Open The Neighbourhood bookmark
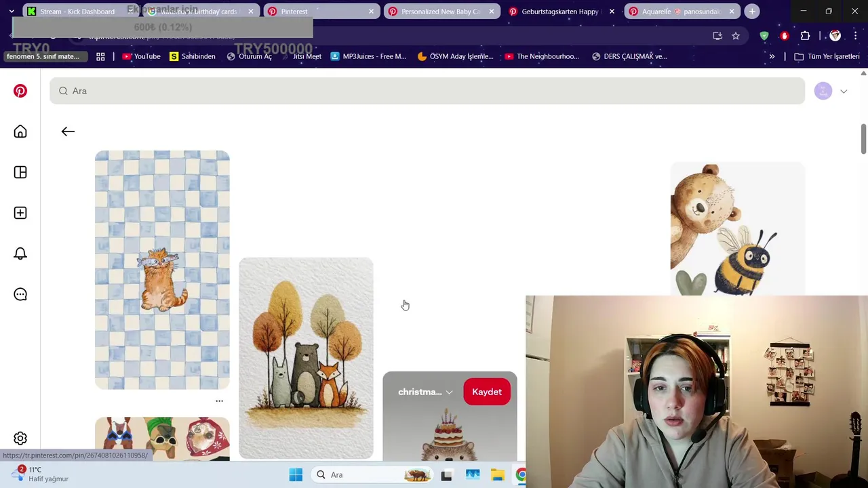The image size is (868, 488). 541,56
